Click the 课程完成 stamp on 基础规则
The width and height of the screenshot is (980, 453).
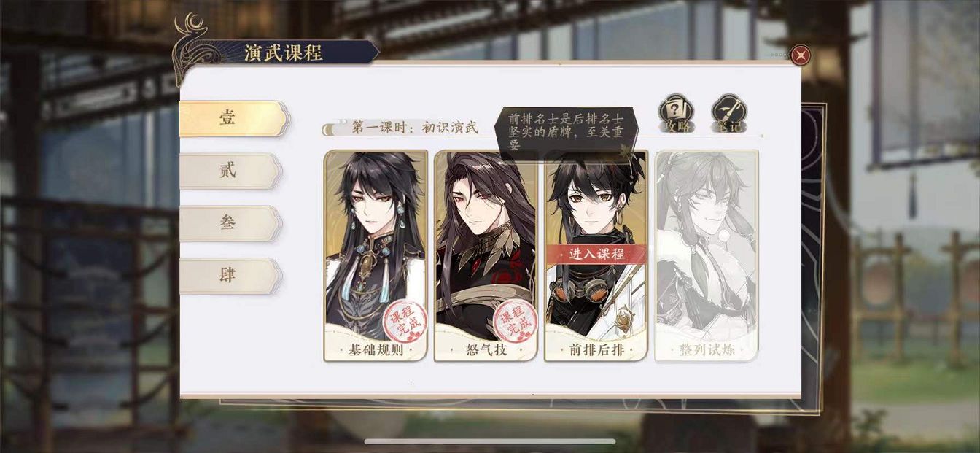click(x=405, y=319)
